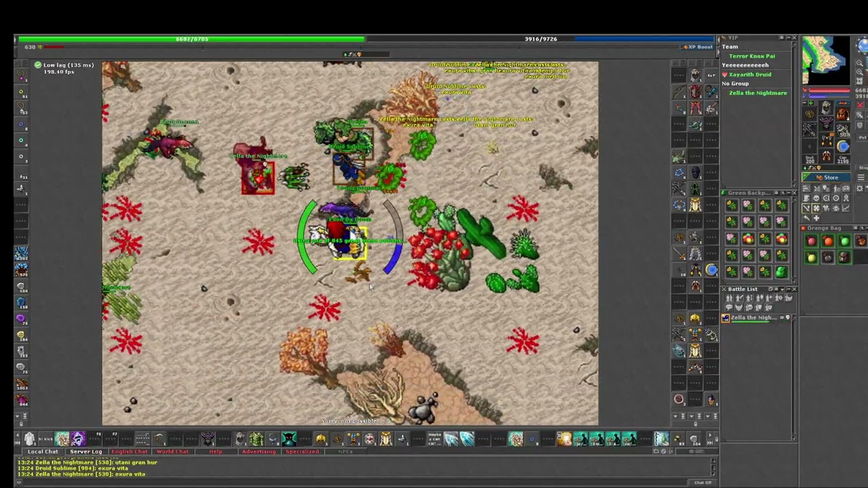This screenshot has height=488, width=868.
Task: Select the green fruit in Orange Bag
Action: (x=844, y=241)
